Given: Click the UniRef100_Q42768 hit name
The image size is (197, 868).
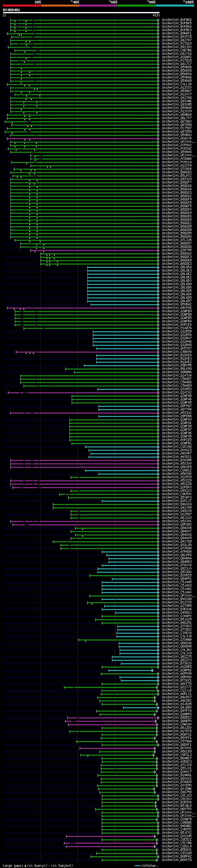Looking at the screenshot, I should click(176, 98).
